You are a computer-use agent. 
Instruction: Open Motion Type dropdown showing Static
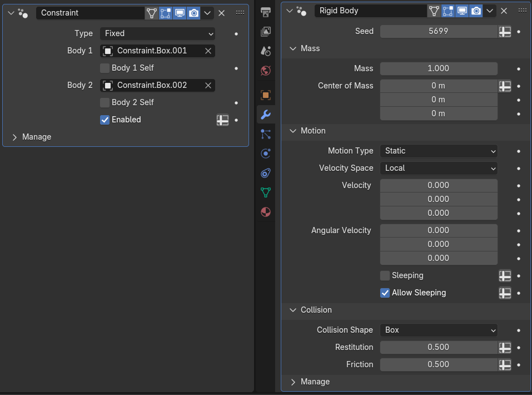(439, 151)
